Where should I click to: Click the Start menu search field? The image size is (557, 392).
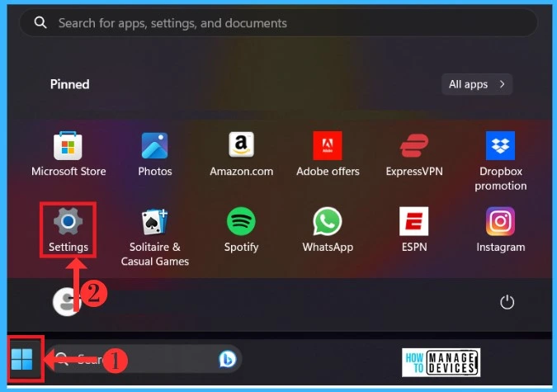tap(279, 23)
